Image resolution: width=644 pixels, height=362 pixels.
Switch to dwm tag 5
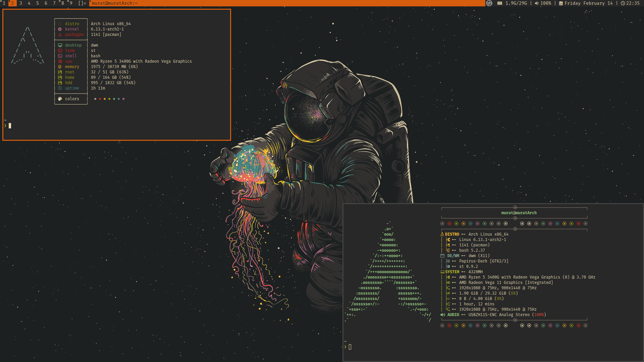[x=38, y=3]
